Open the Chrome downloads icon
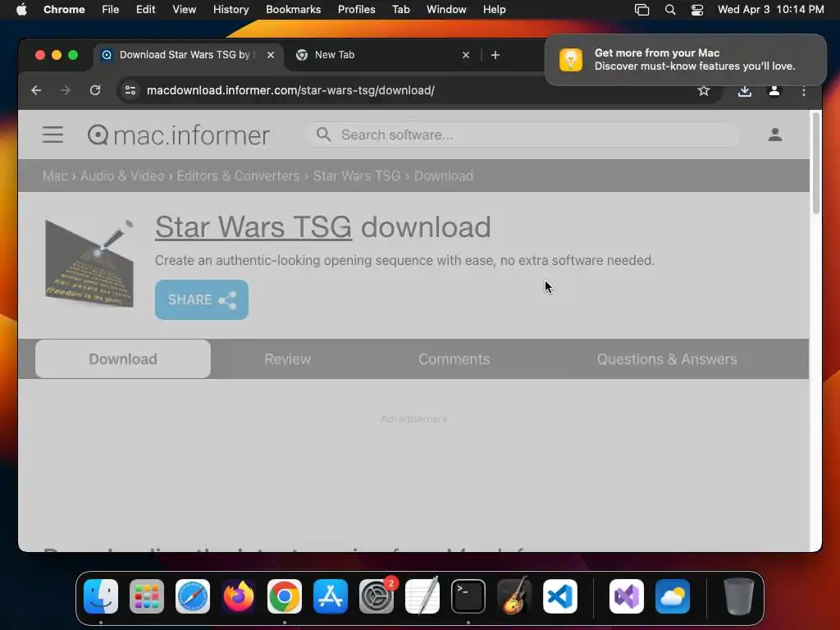This screenshot has width=840, height=630. click(x=744, y=91)
